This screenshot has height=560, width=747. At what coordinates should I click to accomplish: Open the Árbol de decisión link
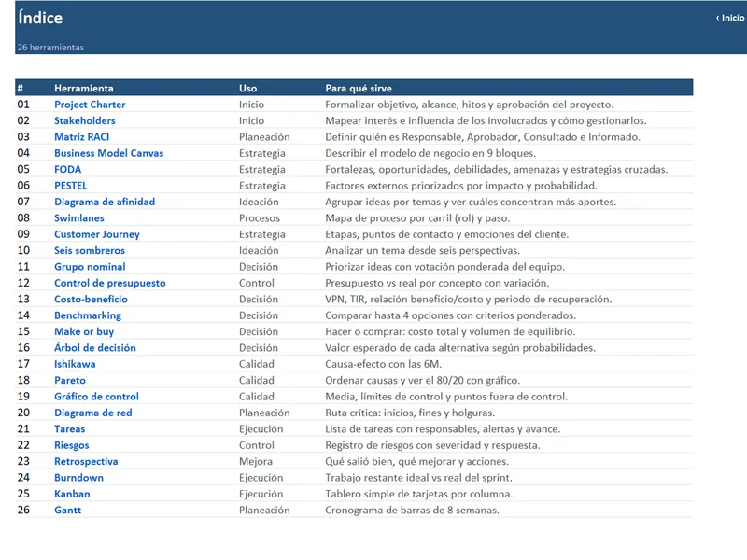pyautogui.click(x=95, y=347)
